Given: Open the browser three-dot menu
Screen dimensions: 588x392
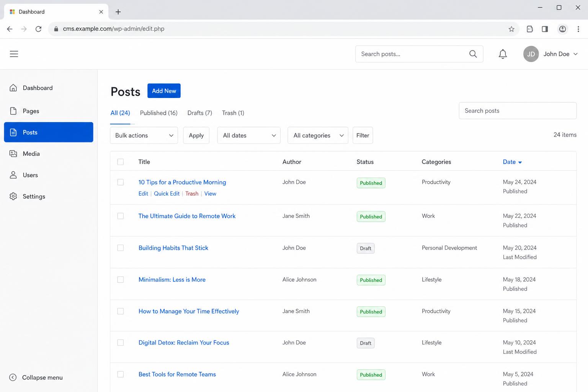Looking at the screenshot, I should pos(578,29).
